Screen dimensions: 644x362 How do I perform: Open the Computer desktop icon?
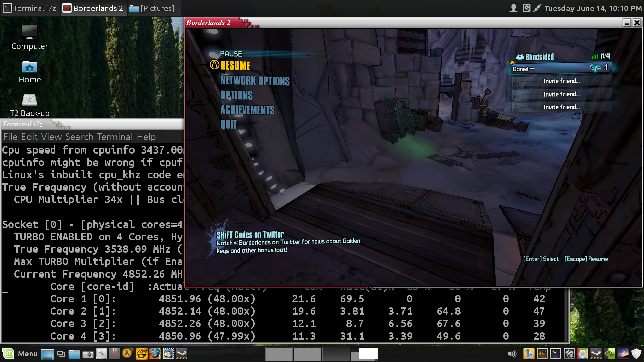pos(30,38)
